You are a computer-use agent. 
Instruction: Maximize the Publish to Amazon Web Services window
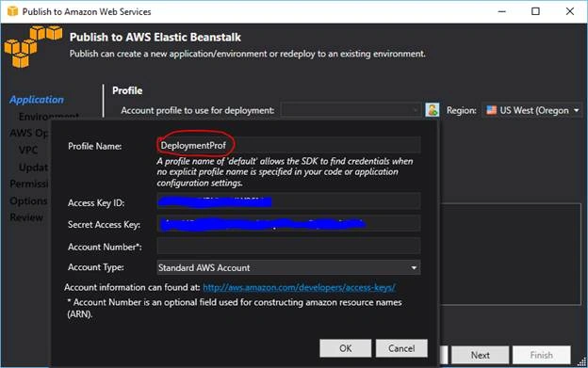click(x=535, y=11)
